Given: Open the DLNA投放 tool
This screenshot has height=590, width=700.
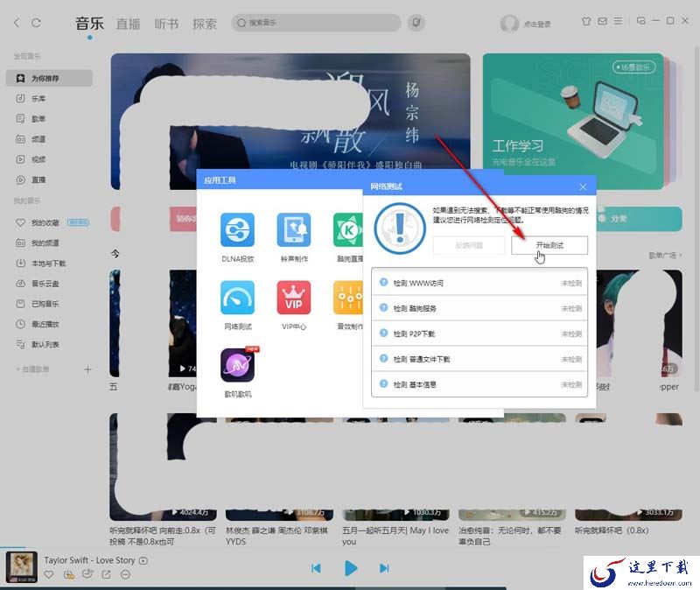Looking at the screenshot, I should 237,229.
